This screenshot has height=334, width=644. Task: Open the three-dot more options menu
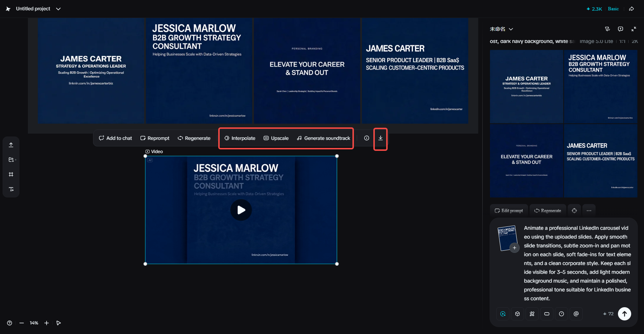pyautogui.click(x=589, y=211)
